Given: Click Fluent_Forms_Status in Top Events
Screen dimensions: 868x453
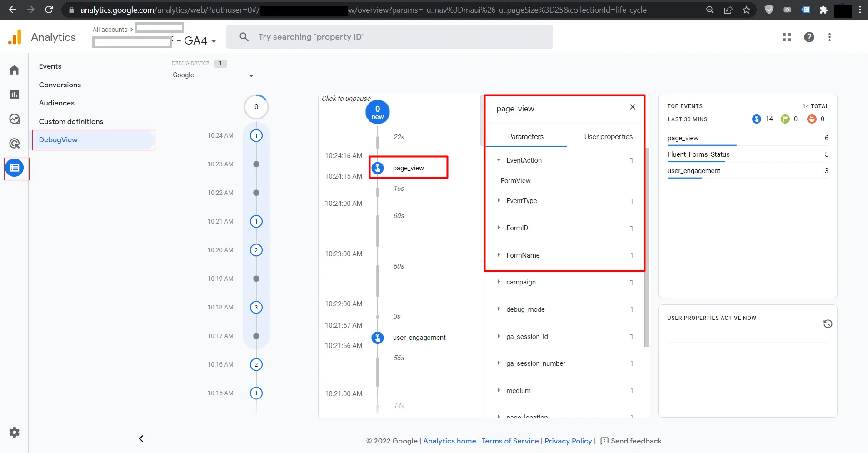Looking at the screenshot, I should click(x=748, y=154).
